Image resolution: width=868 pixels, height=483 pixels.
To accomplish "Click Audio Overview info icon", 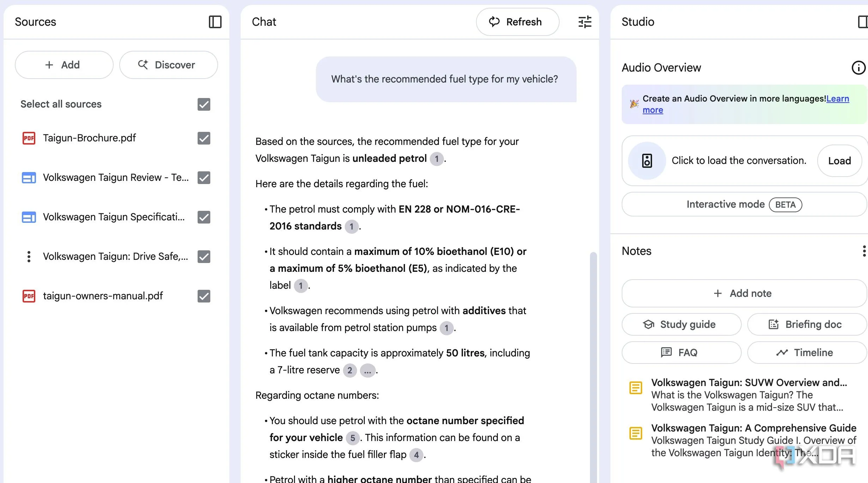I will tap(858, 67).
